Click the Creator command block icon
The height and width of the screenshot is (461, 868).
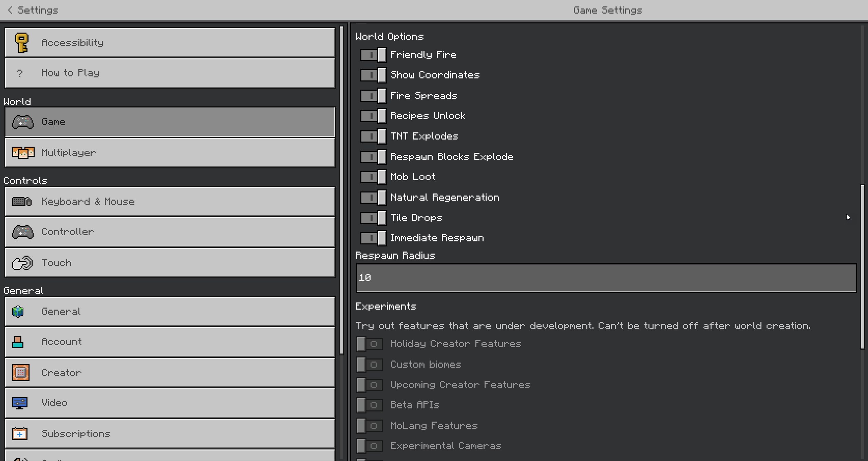21,373
